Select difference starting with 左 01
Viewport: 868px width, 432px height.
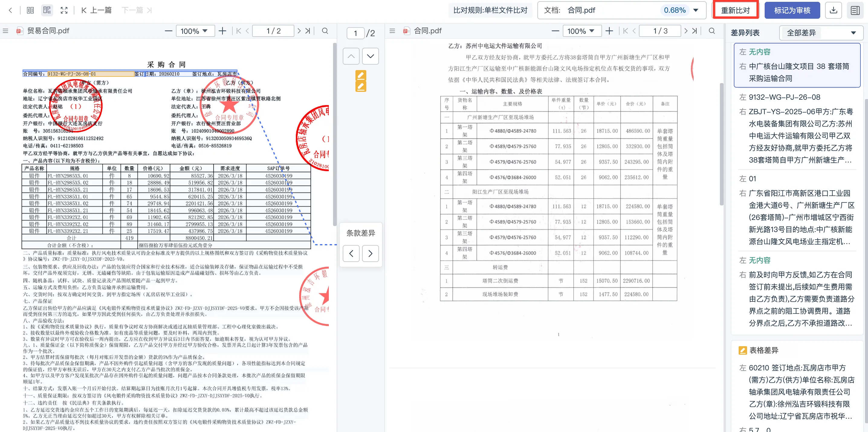click(797, 210)
